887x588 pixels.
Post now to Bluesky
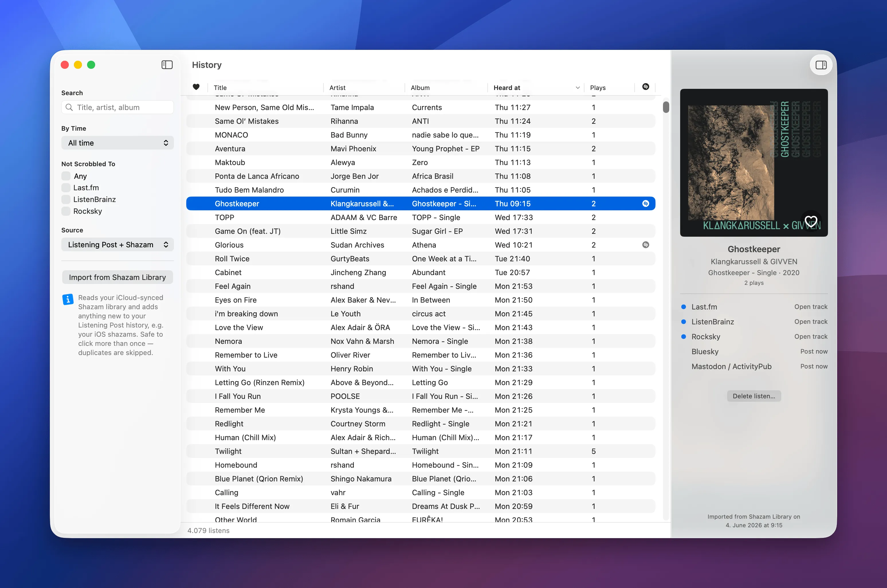point(814,351)
